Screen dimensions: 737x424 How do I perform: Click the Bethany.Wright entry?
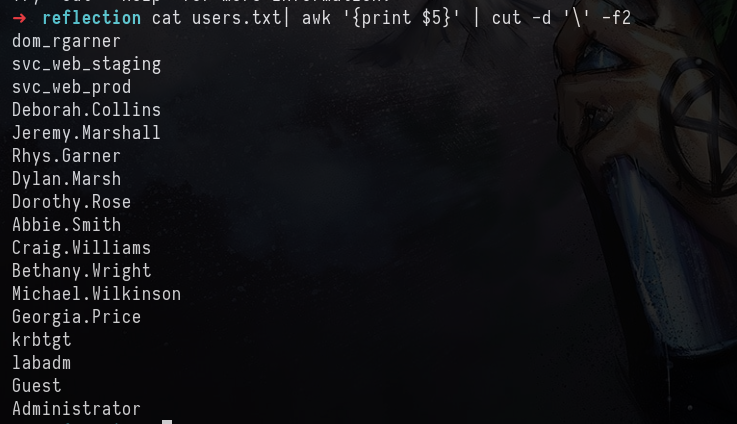[82, 271]
